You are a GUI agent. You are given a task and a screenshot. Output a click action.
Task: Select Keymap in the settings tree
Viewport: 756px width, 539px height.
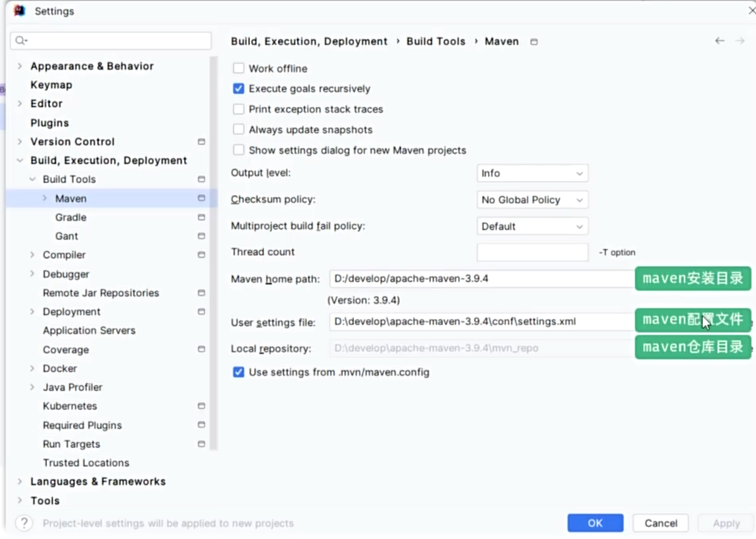click(51, 85)
